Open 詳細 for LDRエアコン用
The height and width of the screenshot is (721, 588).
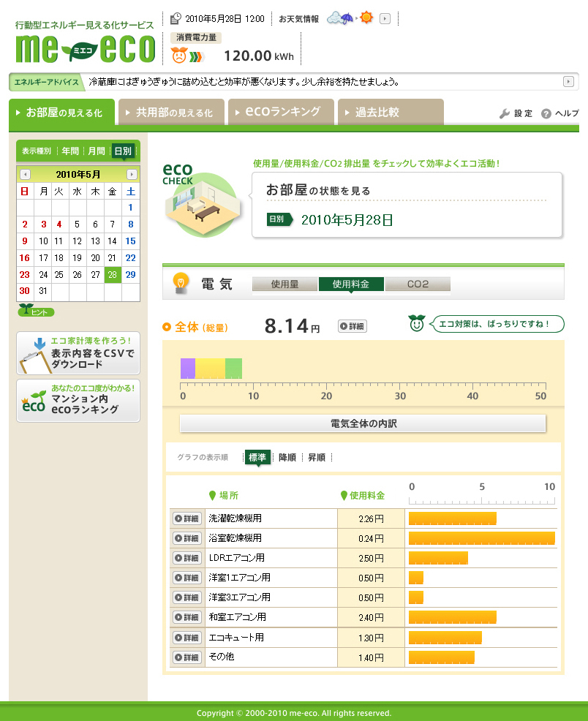pyautogui.click(x=186, y=558)
